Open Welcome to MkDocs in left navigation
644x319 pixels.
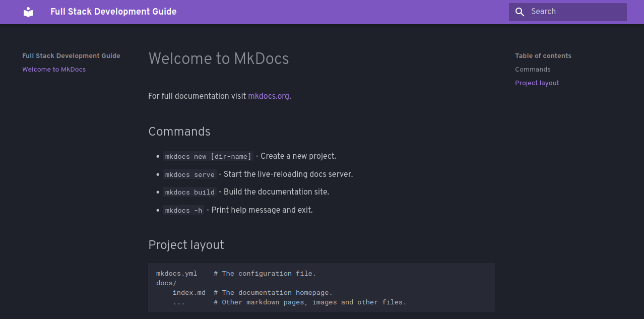tap(54, 70)
